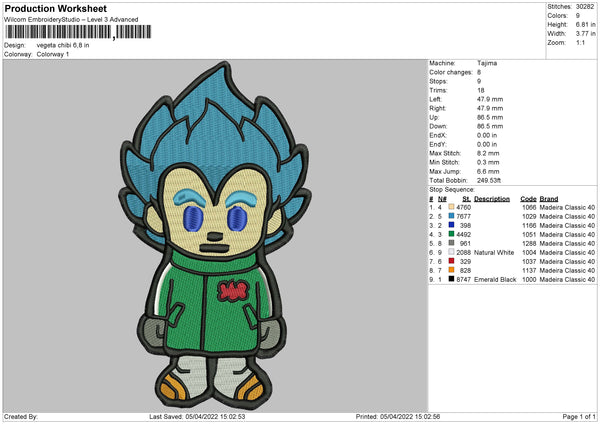Click the Machine value Tajima
Screen dimensions: 600x424
[x=487, y=63]
